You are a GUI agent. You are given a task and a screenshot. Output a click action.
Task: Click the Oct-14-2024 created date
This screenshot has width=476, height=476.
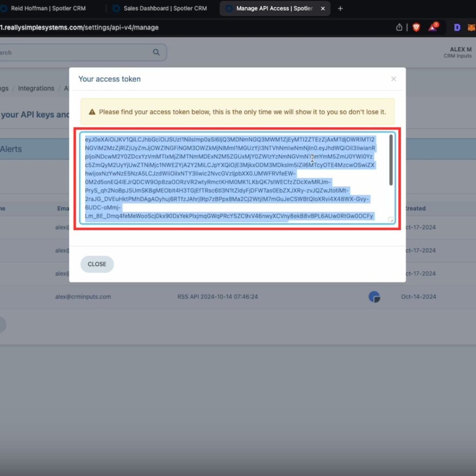pos(418,297)
